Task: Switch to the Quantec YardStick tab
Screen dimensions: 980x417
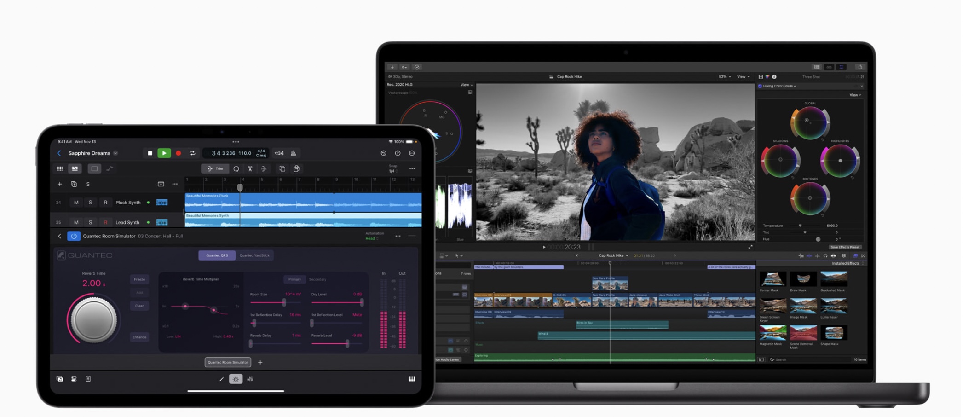Action: coord(254,255)
